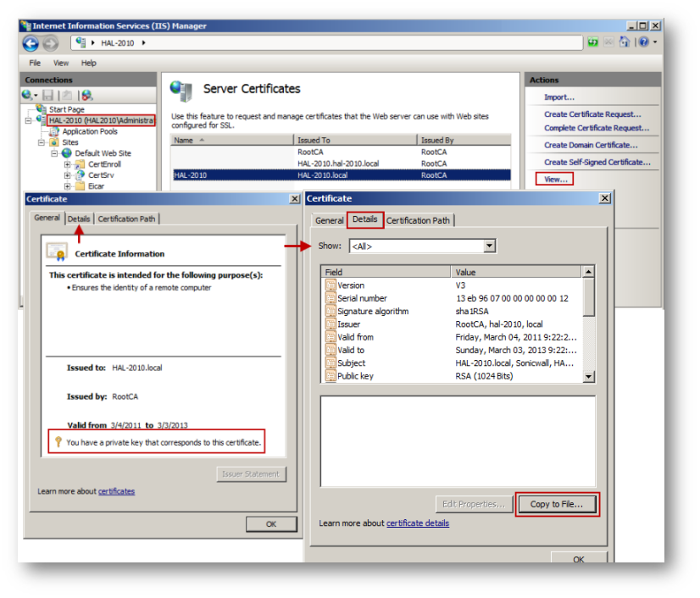Screen dimensions: 700x598
Task: Click the Delete Connection icon in Connections toolbar
Action: 86,96
